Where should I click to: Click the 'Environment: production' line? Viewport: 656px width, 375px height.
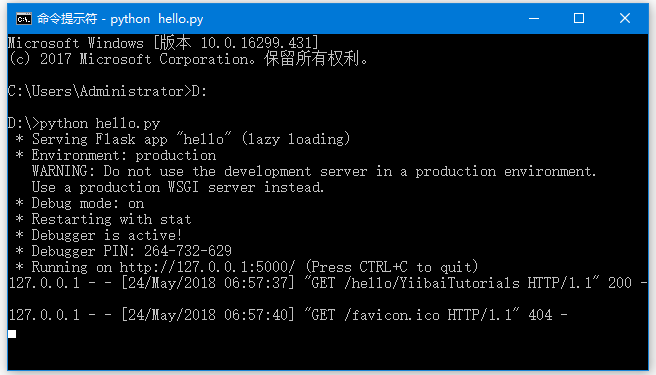point(116,156)
